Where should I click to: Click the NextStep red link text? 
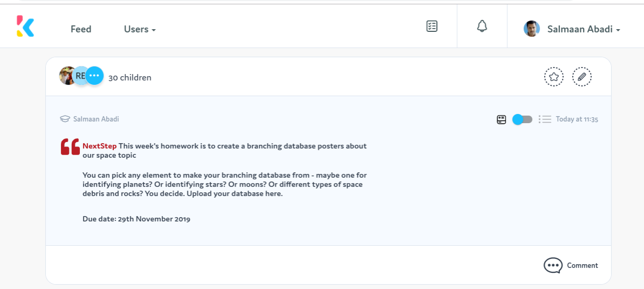(x=99, y=146)
